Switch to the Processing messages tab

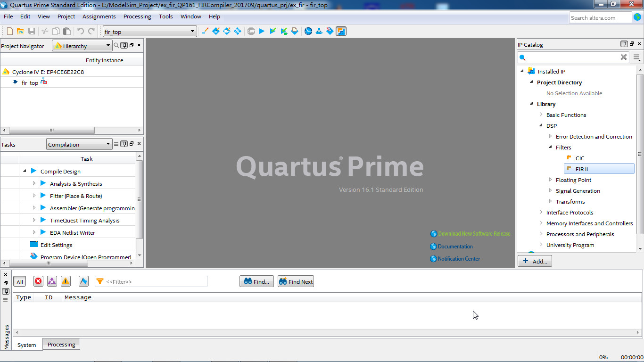pos(61,345)
